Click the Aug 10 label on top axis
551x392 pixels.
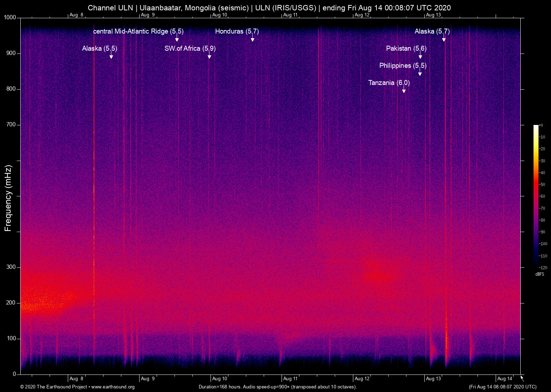(219, 15)
